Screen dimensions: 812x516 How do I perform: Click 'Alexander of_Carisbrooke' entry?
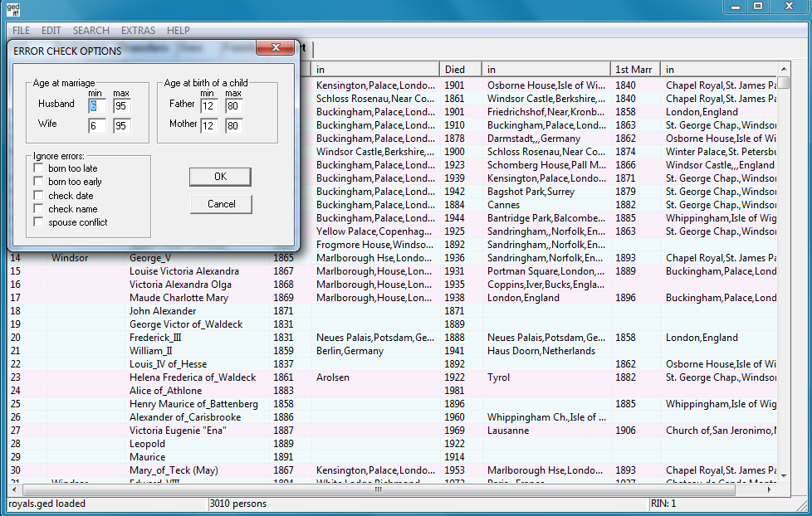pos(185,417)
